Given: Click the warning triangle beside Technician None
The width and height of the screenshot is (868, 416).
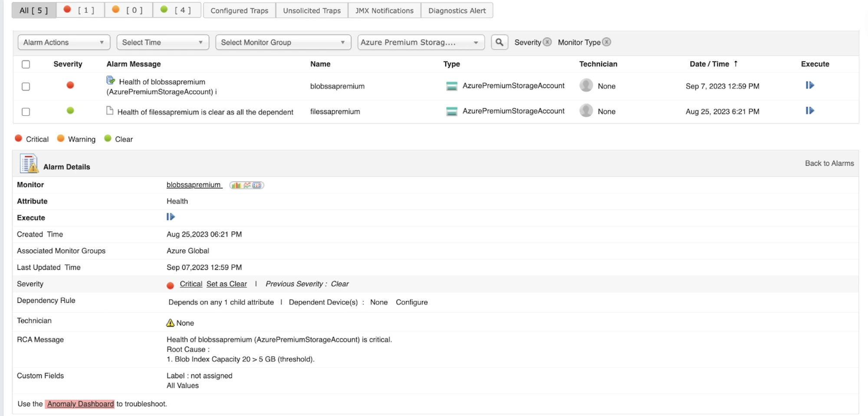Looking at the screenshot, I should point(171,323).
